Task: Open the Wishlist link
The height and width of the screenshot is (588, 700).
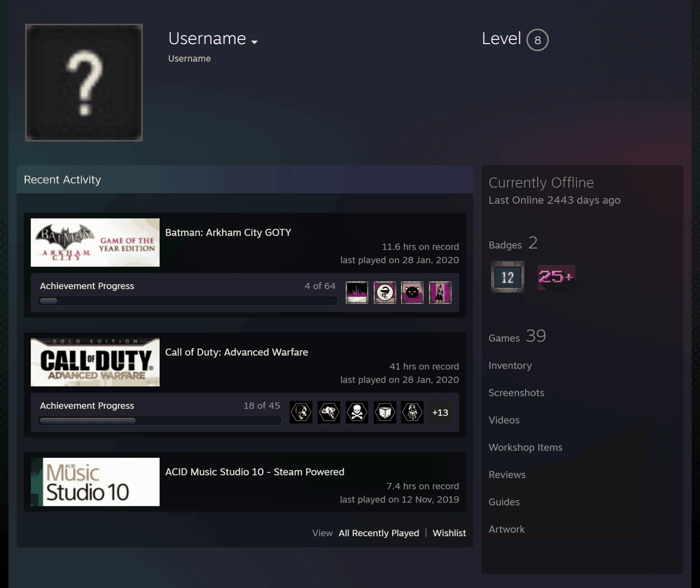Action: (449, 533)
